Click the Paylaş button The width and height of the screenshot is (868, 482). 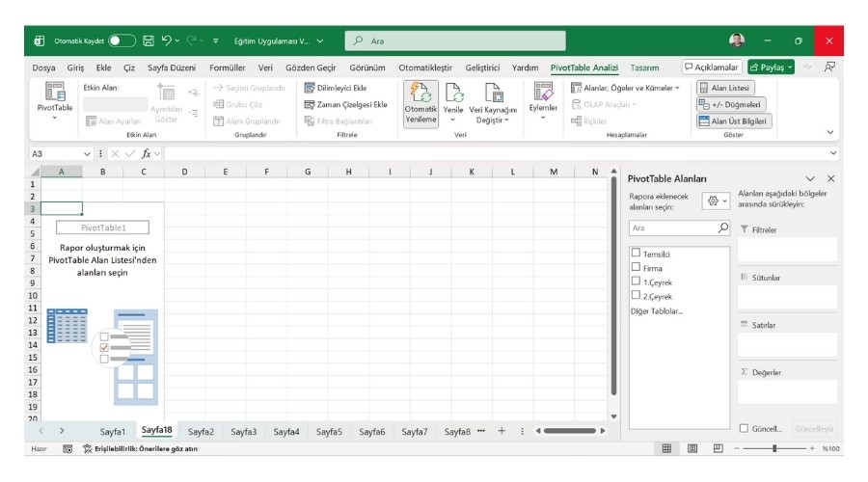point(771,67)
